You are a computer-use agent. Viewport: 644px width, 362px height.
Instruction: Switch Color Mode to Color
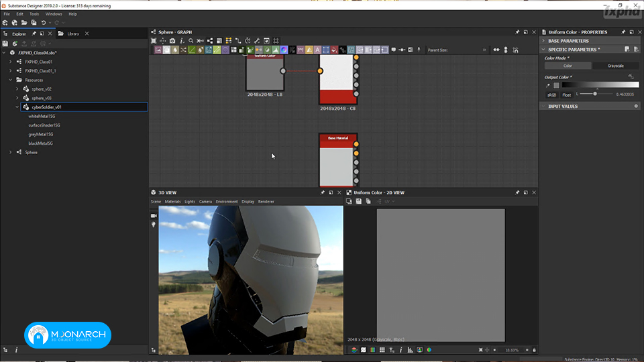(568, 66)
